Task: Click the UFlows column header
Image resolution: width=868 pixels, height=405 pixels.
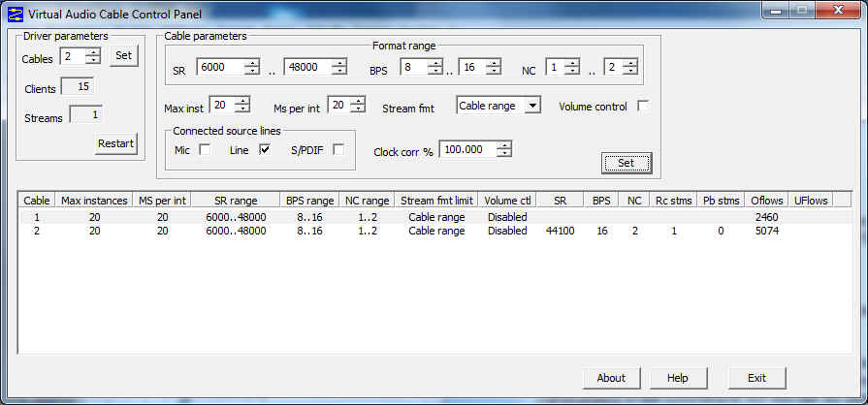Action: click(811, 201)
